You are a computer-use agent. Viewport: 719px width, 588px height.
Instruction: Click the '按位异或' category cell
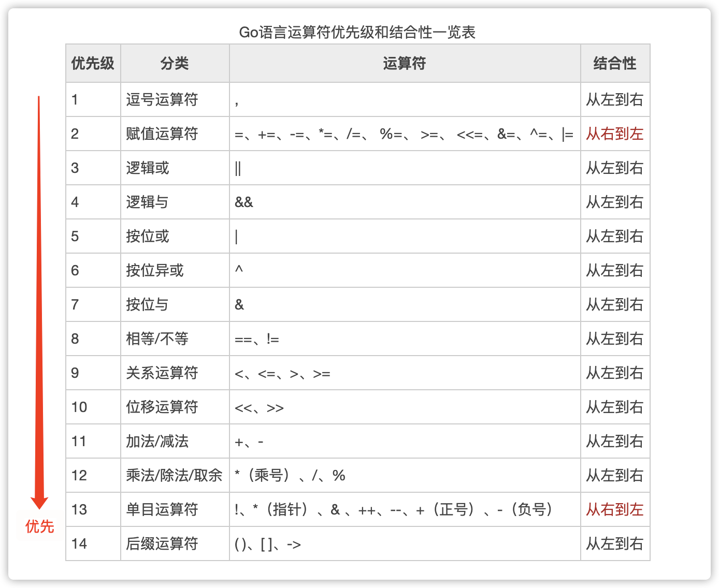pyautogui.click(x=175, y=270)
